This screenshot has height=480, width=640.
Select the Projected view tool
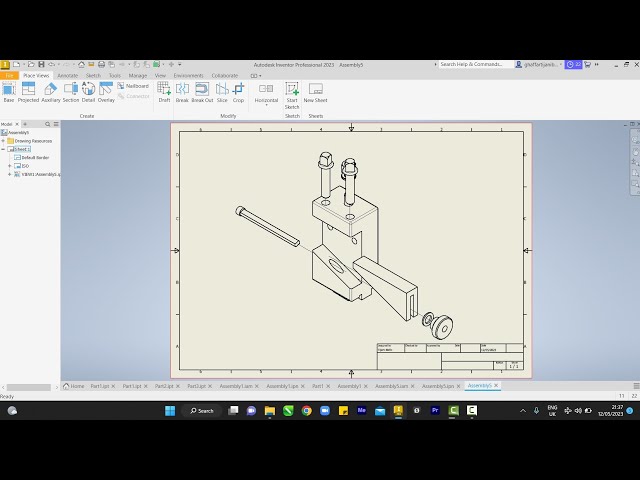[28, 92]
